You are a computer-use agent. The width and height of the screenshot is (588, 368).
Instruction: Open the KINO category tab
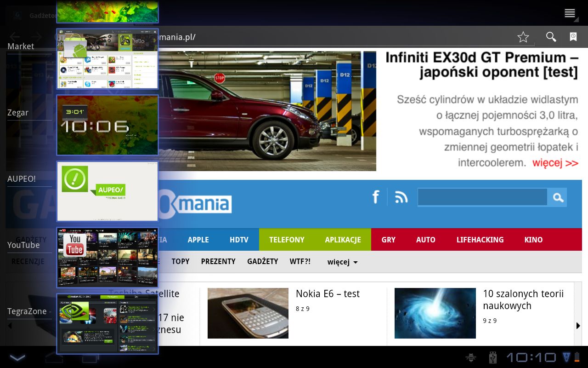[x=533, y=240]
